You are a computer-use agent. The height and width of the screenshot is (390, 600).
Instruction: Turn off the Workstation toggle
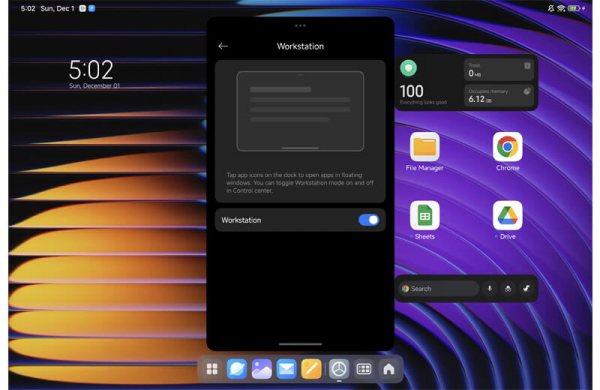click(x=369, y=220)
